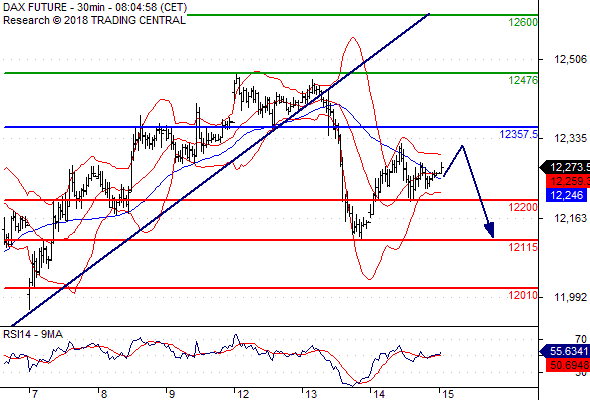
Task: Click the 12,506 price axis value
Action: point(570,59)
